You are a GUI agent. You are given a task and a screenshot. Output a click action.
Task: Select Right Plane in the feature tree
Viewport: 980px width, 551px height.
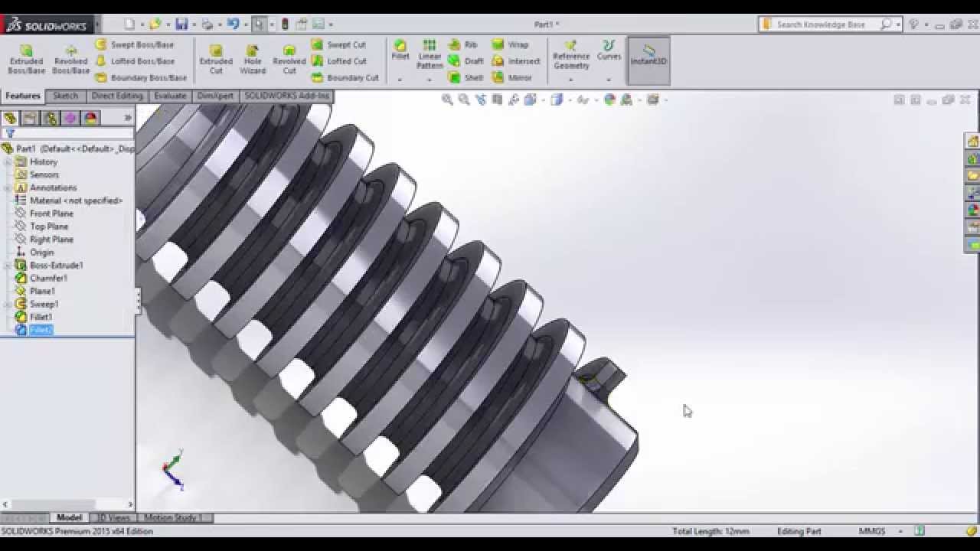click(51, 240)
